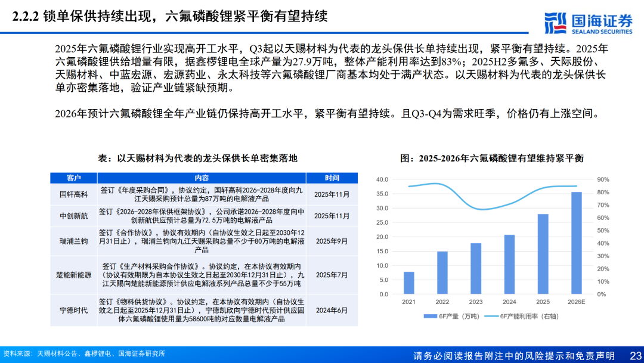Viewport: 644px width, 363px height.
Task: Click the 6F产能利用率 line legend marker
Action: click(x=490, y=316)
